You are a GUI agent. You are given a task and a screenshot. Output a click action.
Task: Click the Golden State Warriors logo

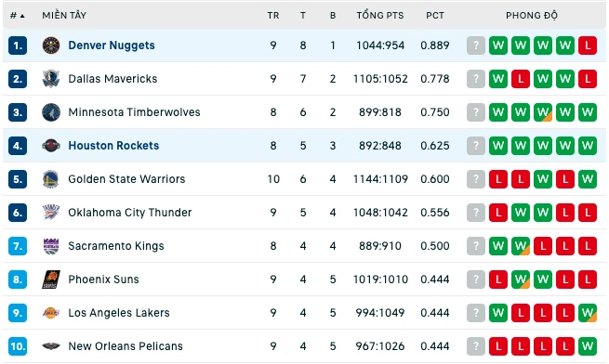tap(51, 179)
